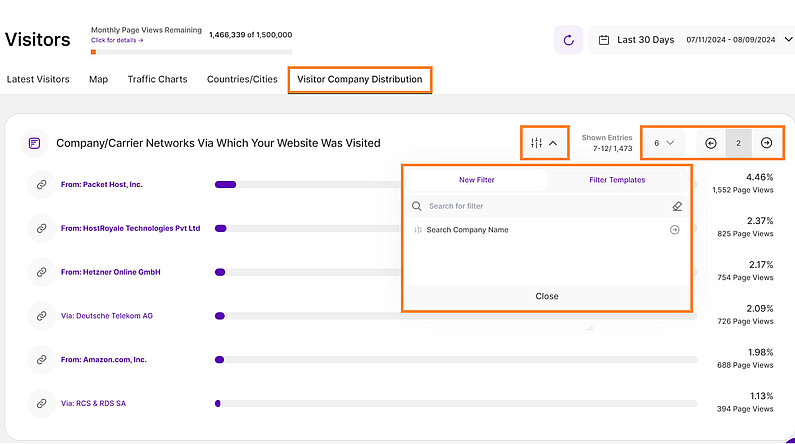Switch to the Filter Templates tab
The image size is (795, 444).
point(617,180)
